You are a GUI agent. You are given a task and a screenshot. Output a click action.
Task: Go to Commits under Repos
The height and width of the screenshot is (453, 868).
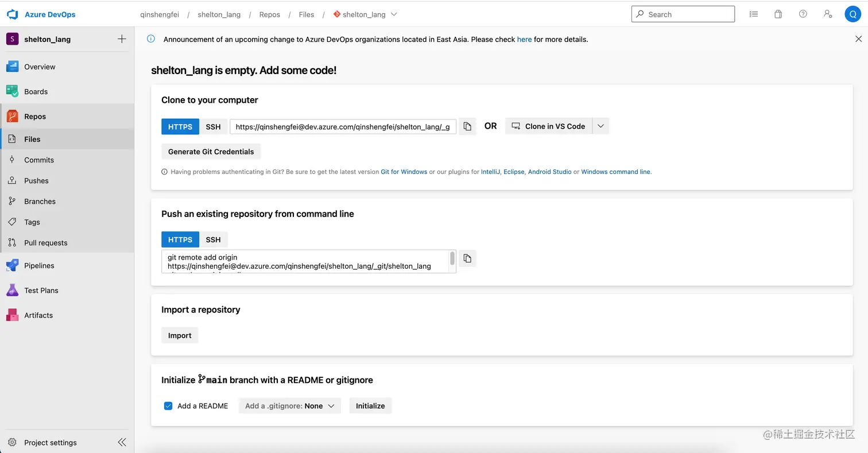(67, 160)
